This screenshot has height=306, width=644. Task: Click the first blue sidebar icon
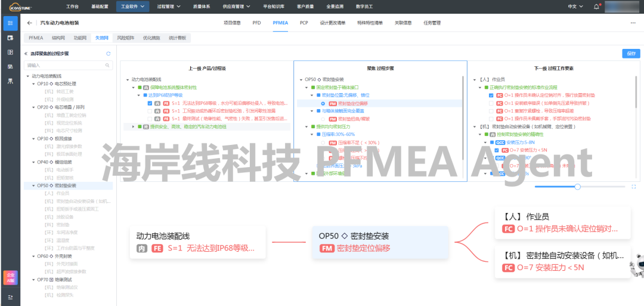(x=10, y=23)
